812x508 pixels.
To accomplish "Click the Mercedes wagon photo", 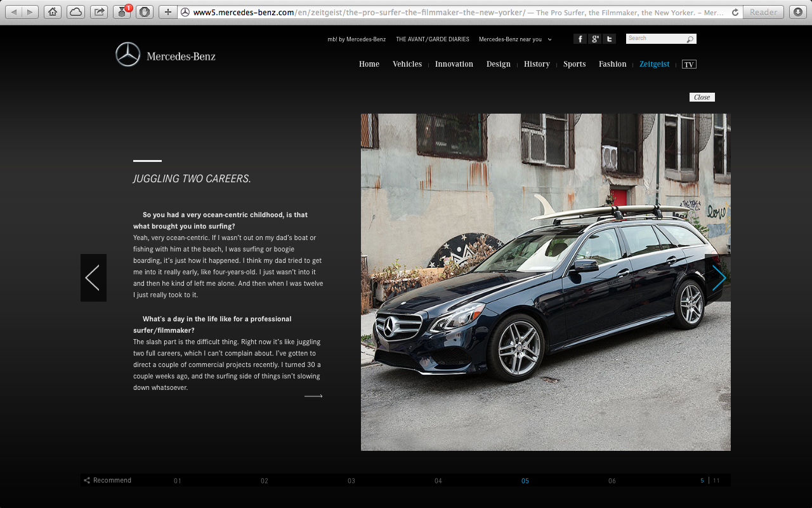I will (x=546, y=282).
